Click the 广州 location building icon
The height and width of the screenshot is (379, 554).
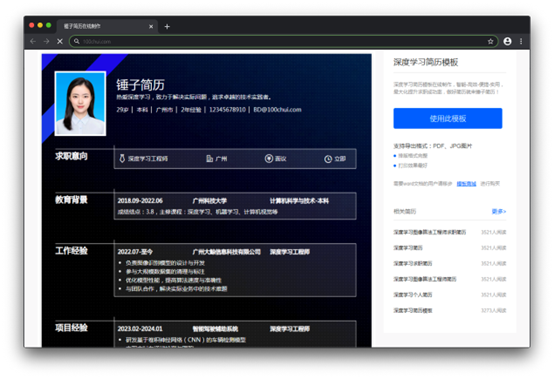pyautogui.click(x=210, y=159)
